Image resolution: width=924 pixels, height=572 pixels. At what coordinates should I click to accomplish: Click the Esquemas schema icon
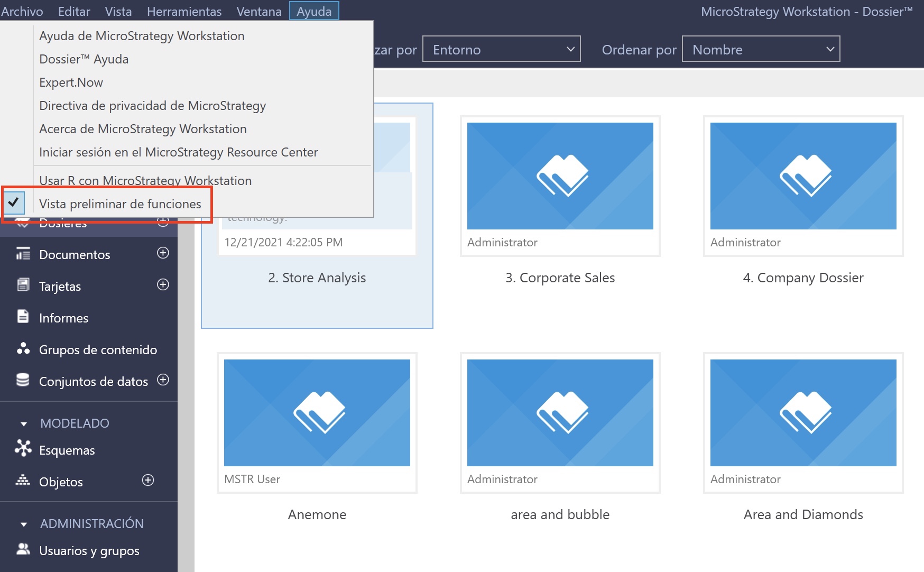(x=23, y=448)
